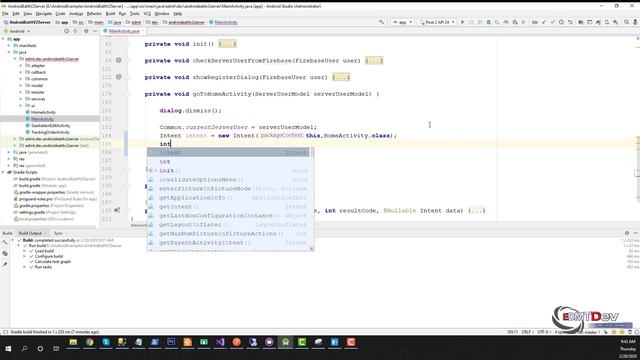
Task: Close the MainActivity.java editor tab
Action: pos(142,31)
